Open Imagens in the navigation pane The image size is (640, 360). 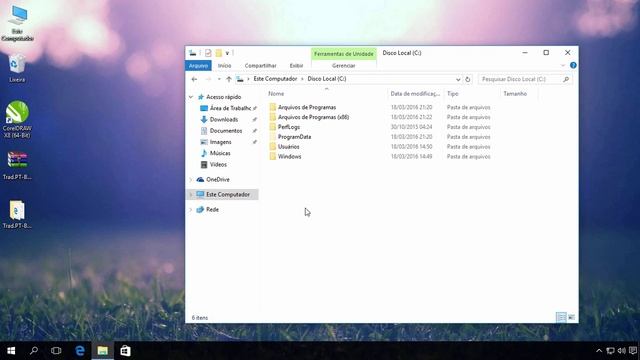point(220,142)
